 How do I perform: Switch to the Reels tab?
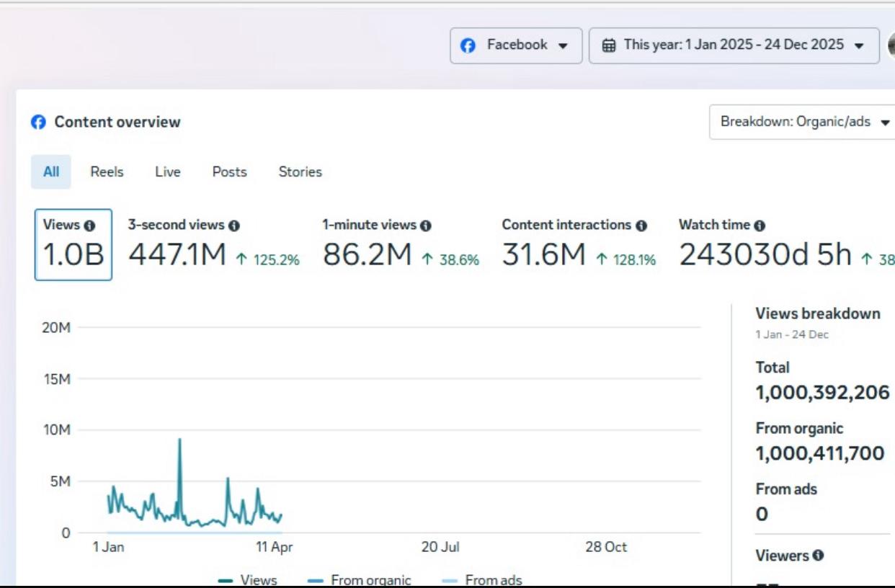coord(107,172)
